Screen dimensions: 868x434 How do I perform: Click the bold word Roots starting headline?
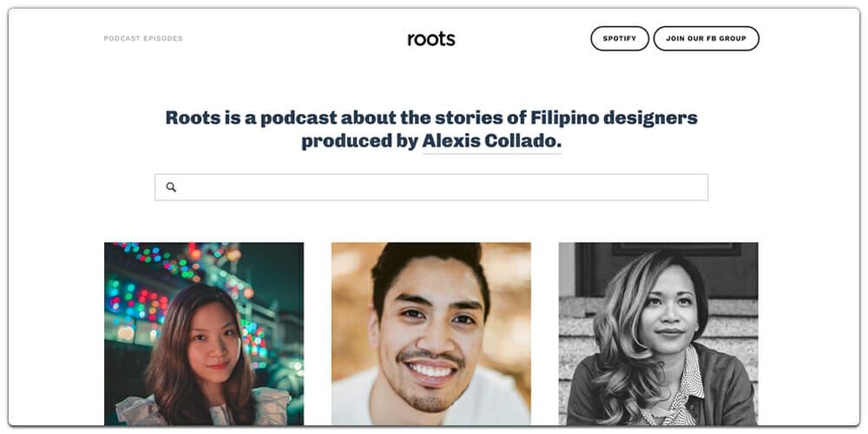[190, 117]
